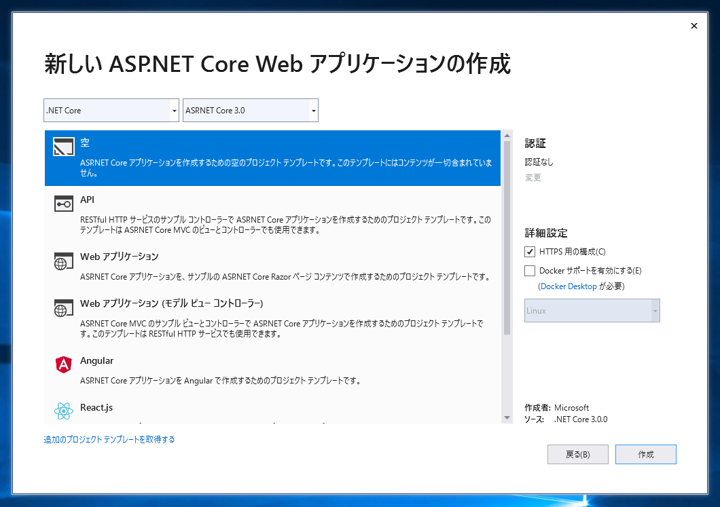Open 追加のプロジェクト テンプレートを取得する link
The height and width of the screenshot is (507, 720).
coord(109,439)
